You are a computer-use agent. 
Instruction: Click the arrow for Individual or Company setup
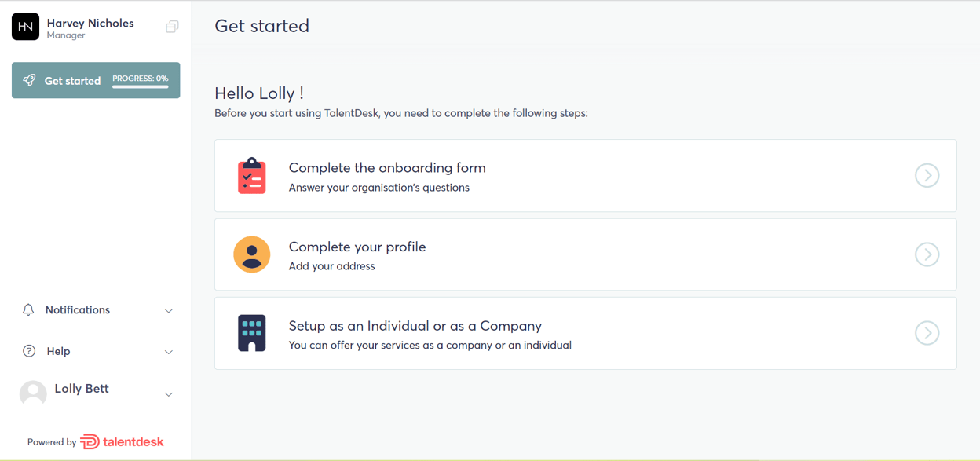tap(927, 333)
